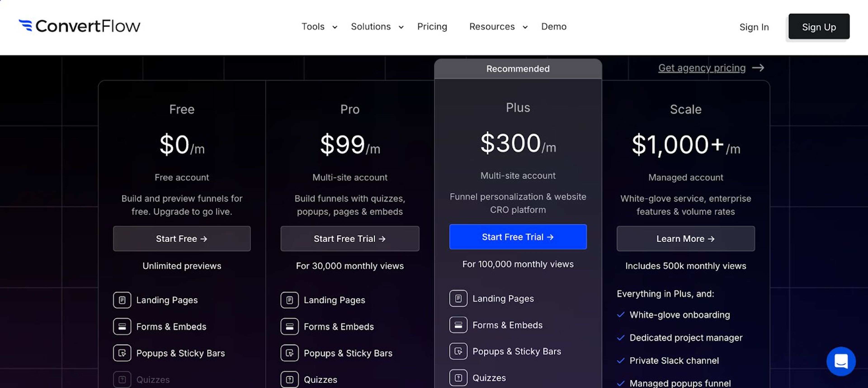Click the Forms & Embeds icon in Plus plan
This screenshot has height=388, width=868.
458,325
